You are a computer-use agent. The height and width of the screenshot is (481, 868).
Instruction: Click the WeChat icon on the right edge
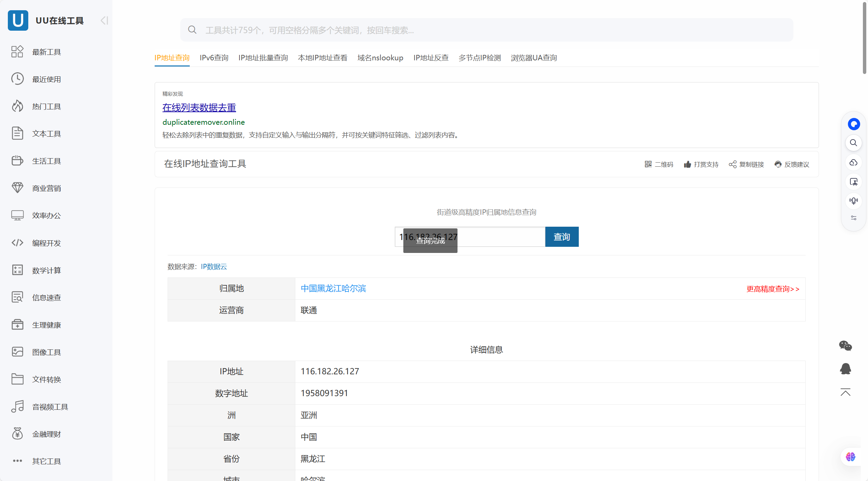[x=845, y=346]
